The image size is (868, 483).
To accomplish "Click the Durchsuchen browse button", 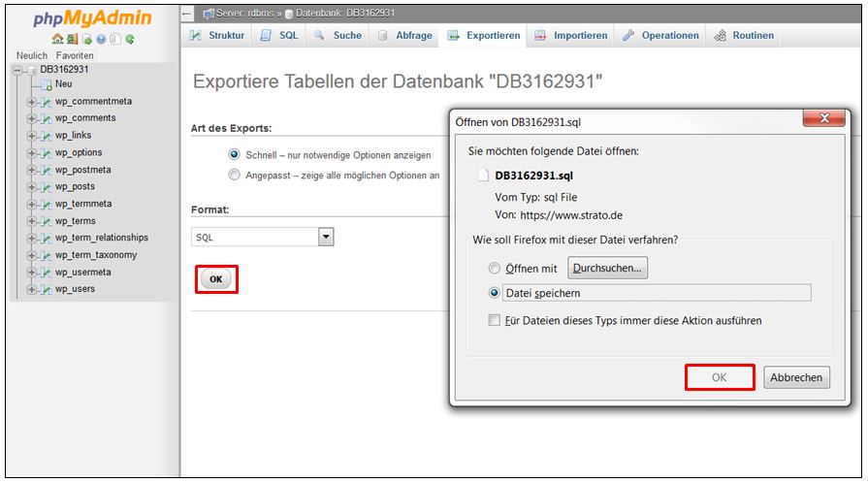I will pyautogui.click(x=607, y=268).
